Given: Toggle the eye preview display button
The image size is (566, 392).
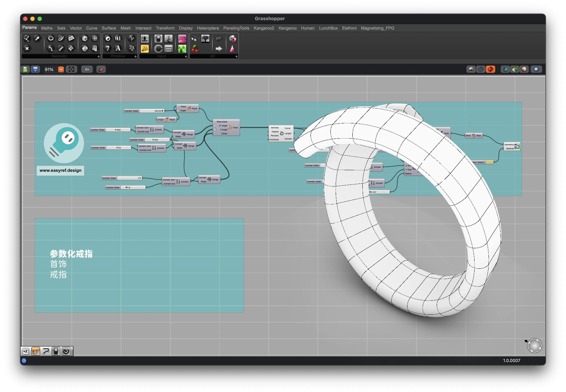Looking at the screenshot, I should pyautogui.click(x=87, y=69).
